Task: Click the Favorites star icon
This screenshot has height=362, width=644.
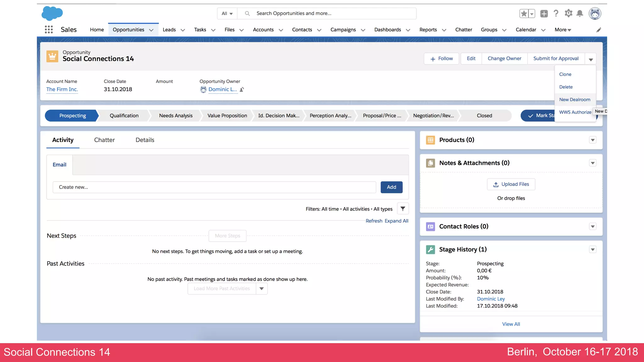Action: pyautogui.click(x=524, y=14)
